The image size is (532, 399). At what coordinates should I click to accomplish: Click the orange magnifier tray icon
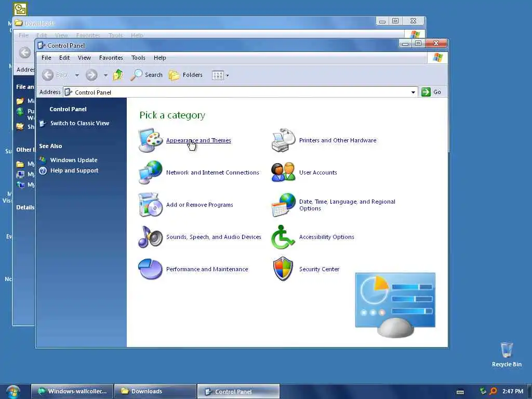pos(493,391)
